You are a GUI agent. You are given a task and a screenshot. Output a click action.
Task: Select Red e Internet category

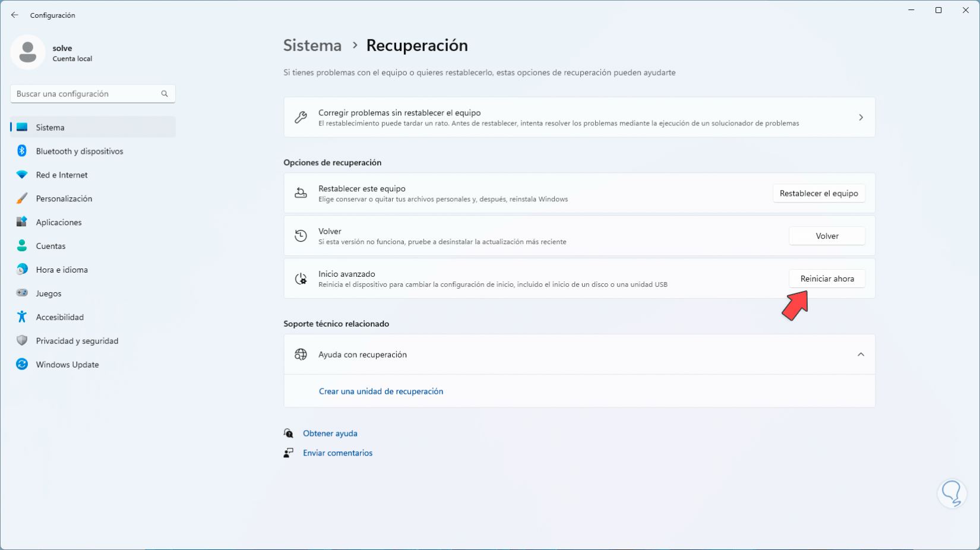93,175
